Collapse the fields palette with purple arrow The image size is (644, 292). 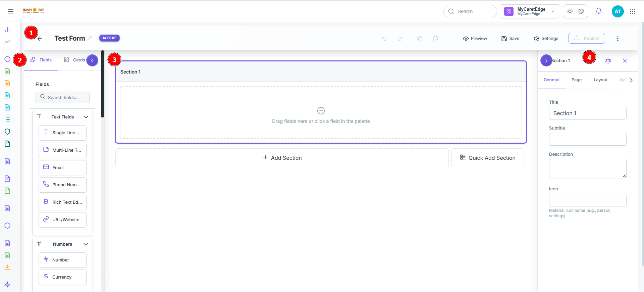92,61
